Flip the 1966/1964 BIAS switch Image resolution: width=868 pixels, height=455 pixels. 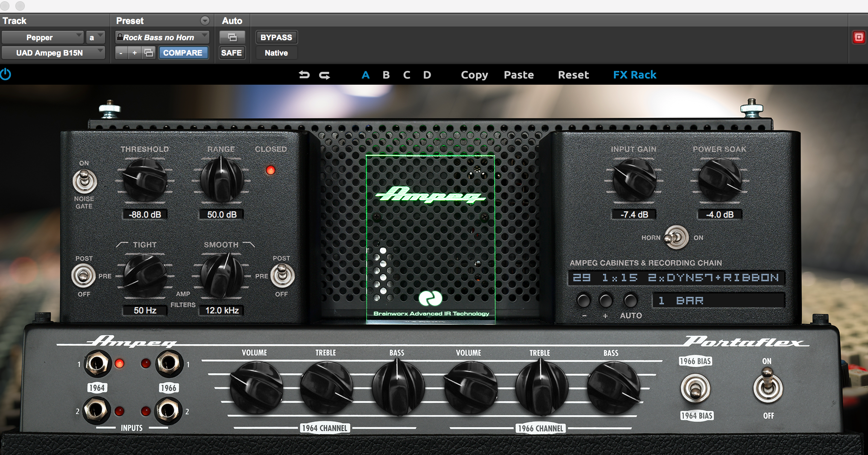pos(695,388)
